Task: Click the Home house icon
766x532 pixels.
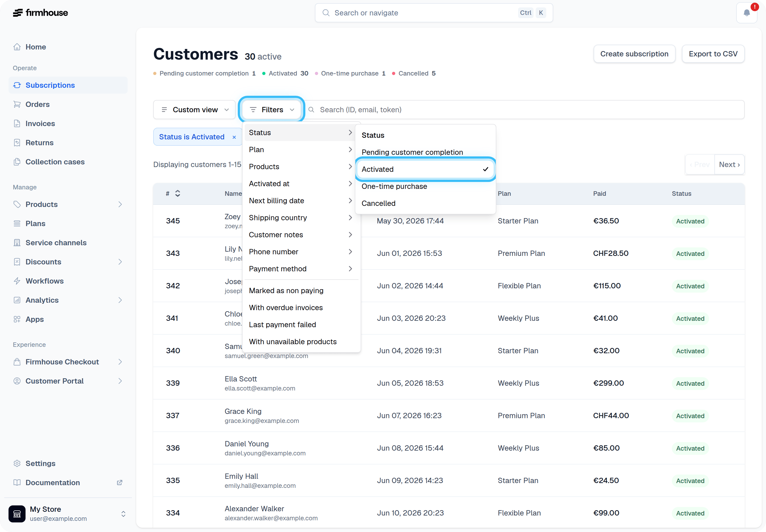Action: click(x=17, y=47)
